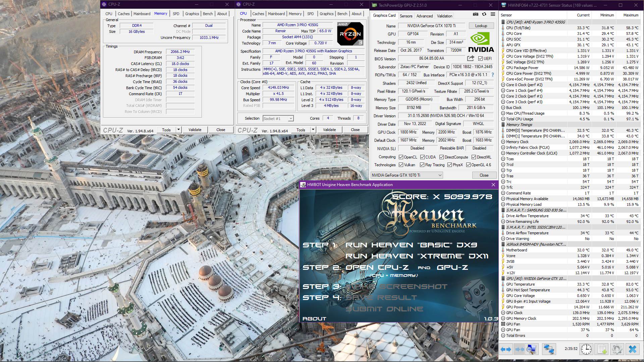Click ABOUT in the Heaven Benchmark window
The image size is (644, 362).
[x=314, y=318]
